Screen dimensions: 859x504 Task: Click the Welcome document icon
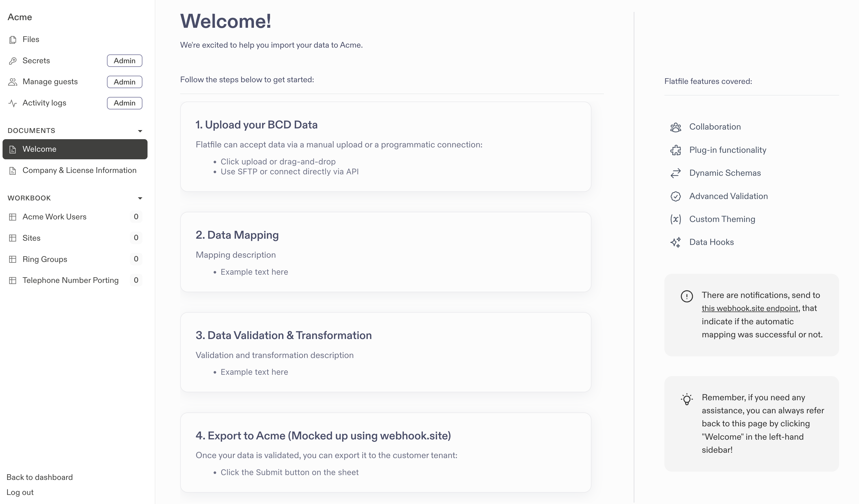click(x=12, y=149)
